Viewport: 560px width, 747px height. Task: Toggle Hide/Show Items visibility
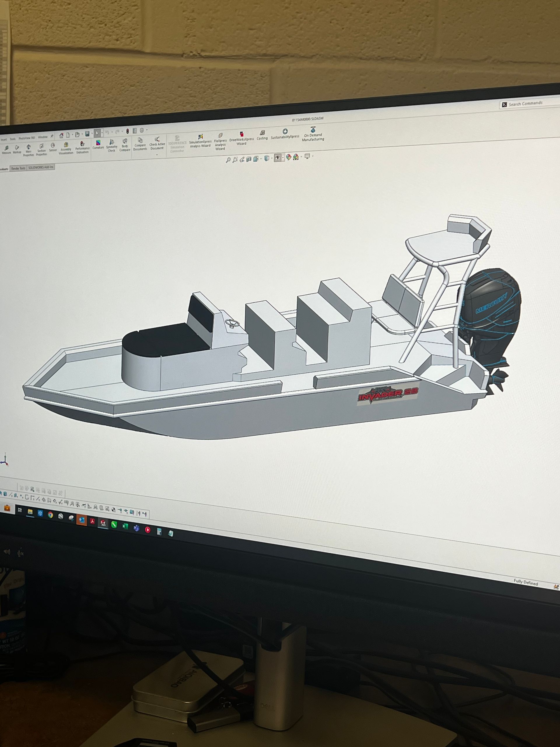coord(278,158)
